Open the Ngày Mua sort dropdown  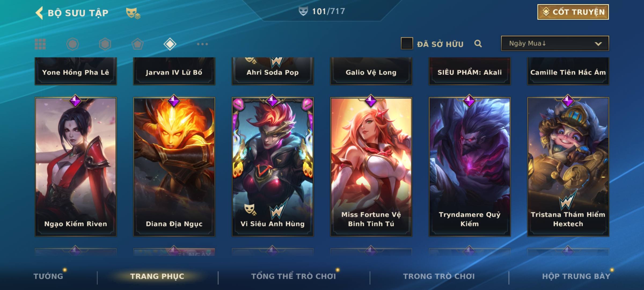click(555, 43)
